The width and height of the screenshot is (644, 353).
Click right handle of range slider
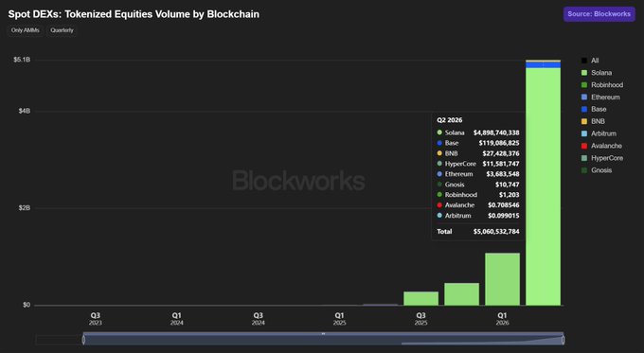[563, 340]
